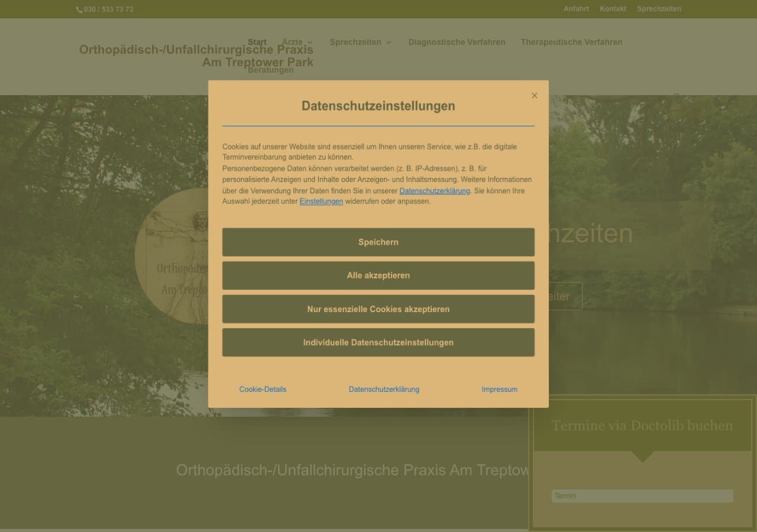
Task: Open the Impressum link
Action: tap(499, 390)
